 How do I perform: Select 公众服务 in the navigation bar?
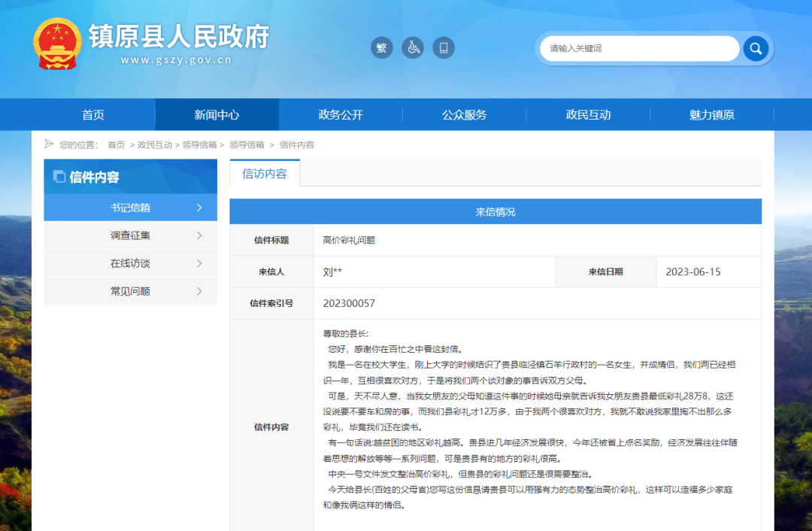(x=464, y=115)
